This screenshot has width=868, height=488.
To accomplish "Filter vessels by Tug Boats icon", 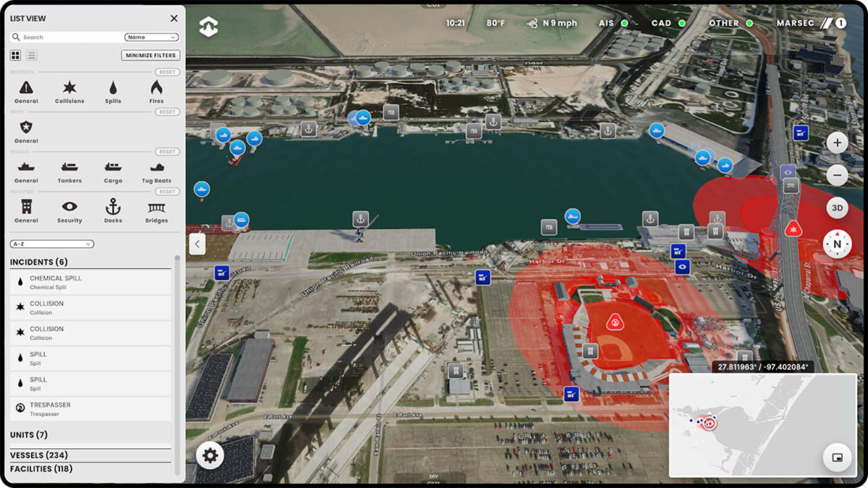I will pos(156,168).
